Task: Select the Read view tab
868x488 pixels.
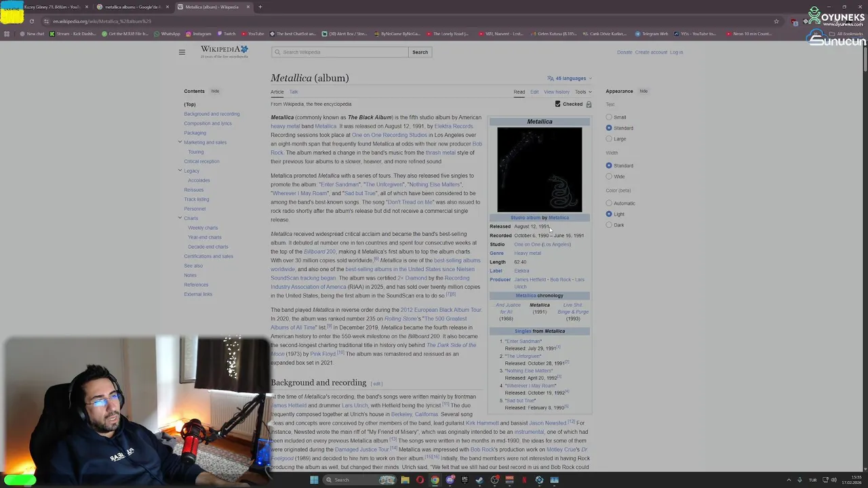Action: pyautogui.click(x=519, y=91)
